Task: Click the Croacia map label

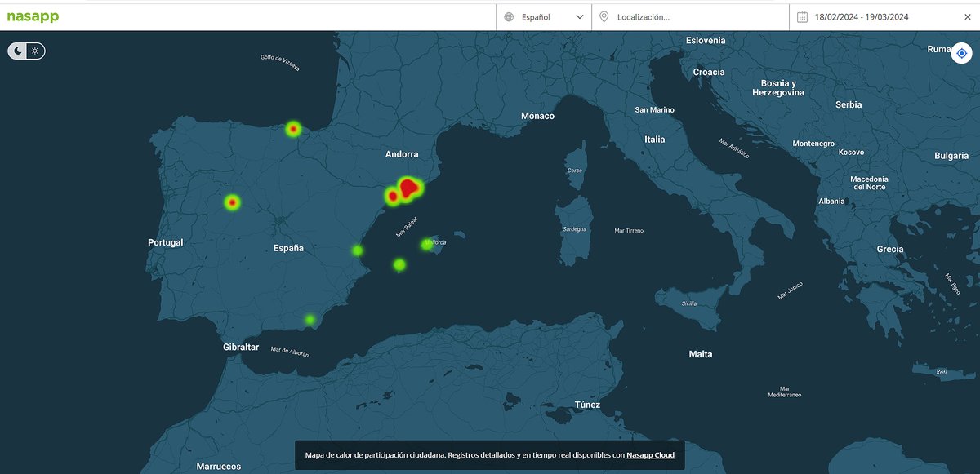Action: point(709,72)
